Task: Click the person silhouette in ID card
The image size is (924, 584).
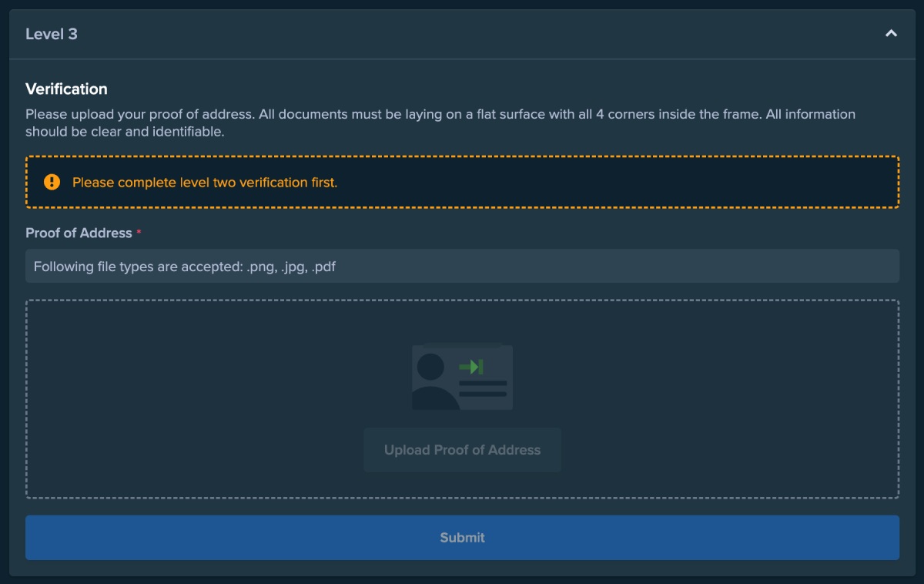Action: tap(432, 381)
